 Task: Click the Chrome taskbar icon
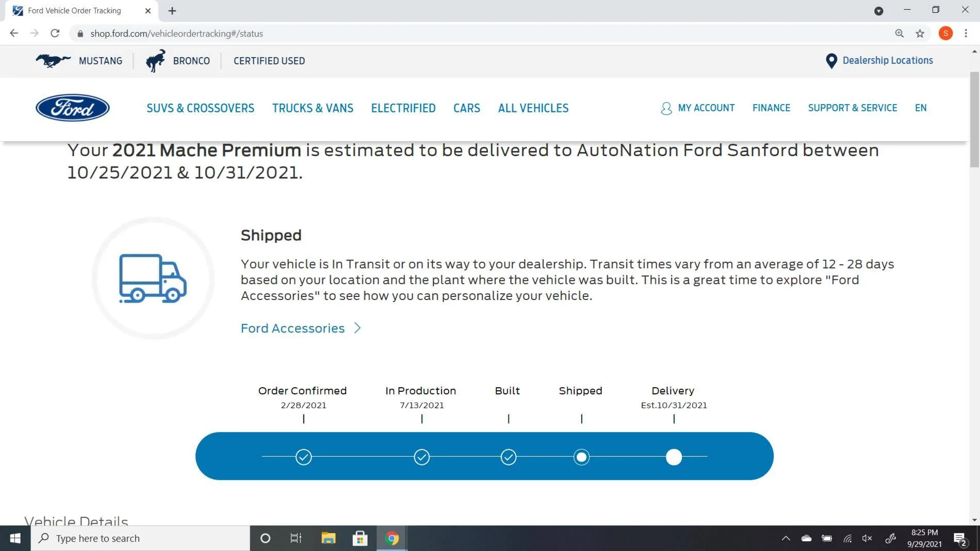tap(392, 538)
